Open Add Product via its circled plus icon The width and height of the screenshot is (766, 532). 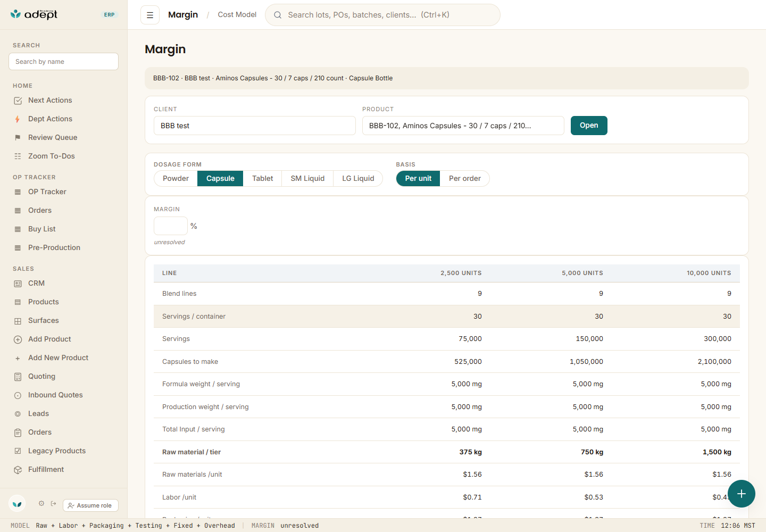click(x=18, y=339)
